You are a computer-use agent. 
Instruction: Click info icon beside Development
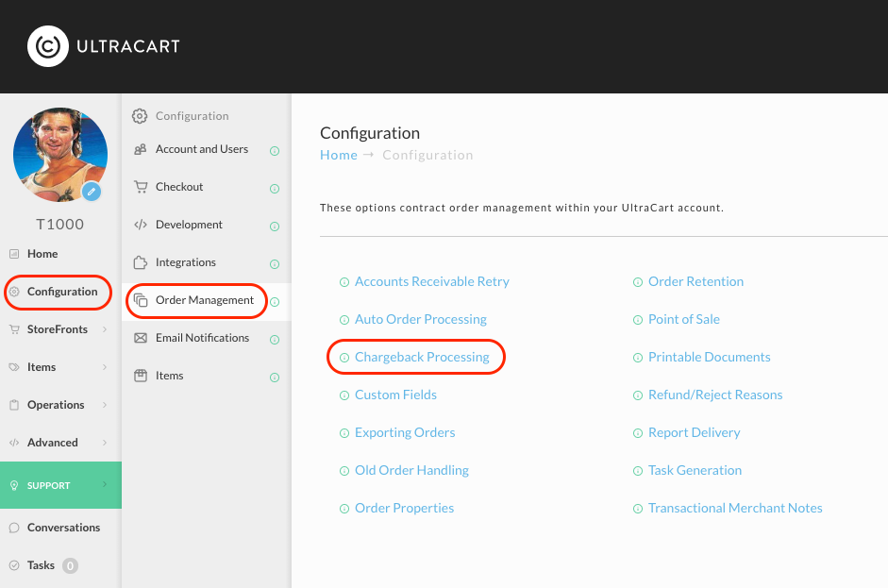coord(275,227)
